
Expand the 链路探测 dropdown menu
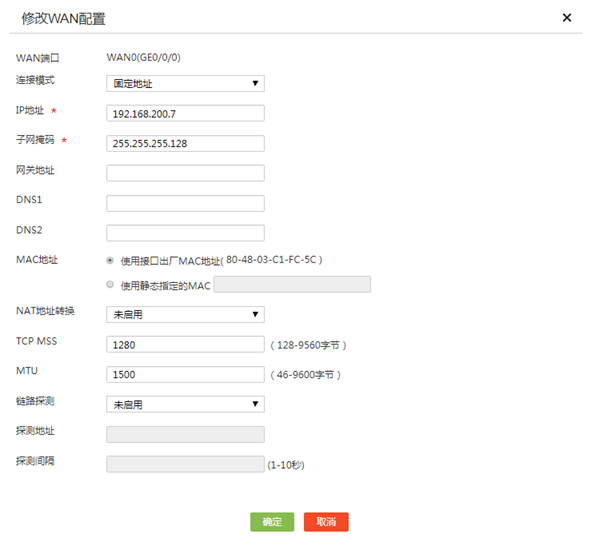185,404
